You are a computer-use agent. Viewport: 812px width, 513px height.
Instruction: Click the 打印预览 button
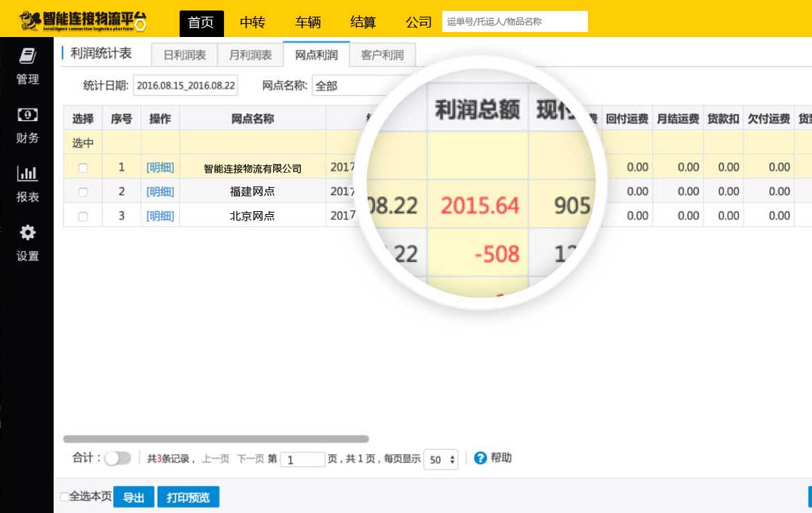click(188, 498)
